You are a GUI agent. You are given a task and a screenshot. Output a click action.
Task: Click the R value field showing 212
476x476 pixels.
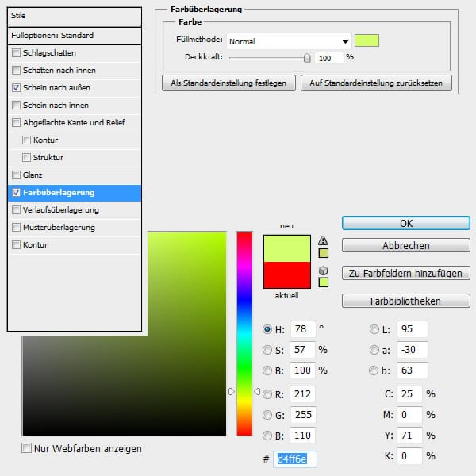(x=303, y=394)
